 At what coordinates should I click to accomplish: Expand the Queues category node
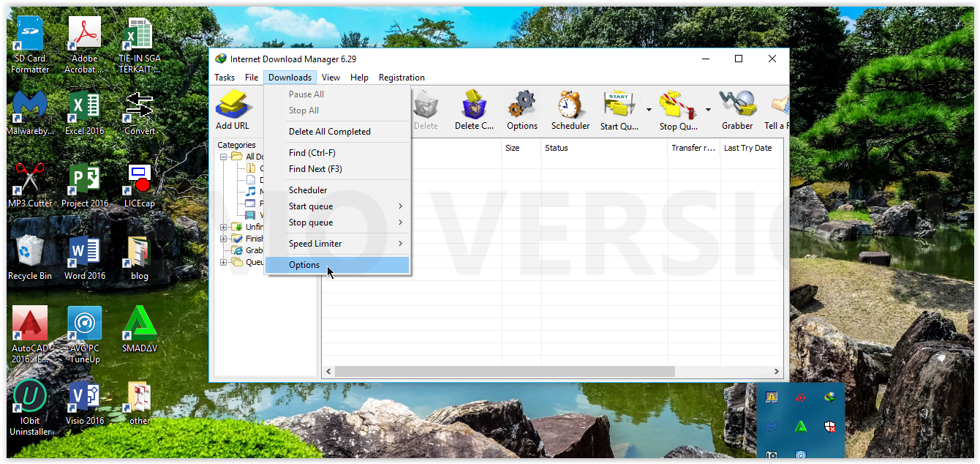pos(224,262)
